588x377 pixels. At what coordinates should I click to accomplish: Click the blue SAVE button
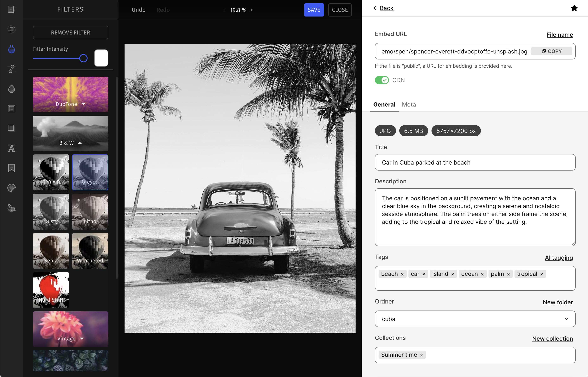[x=314, y=10]
